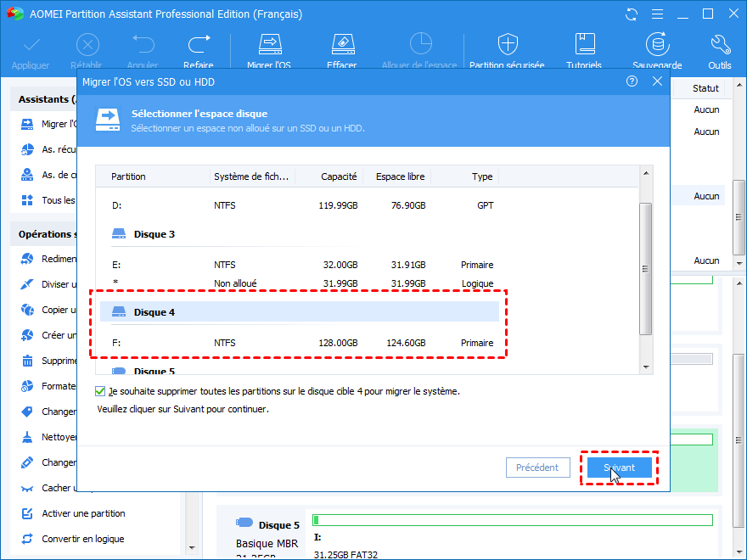
Task: Open the Migrer l'OS sidebar wizard
Action: pos(48,124)
